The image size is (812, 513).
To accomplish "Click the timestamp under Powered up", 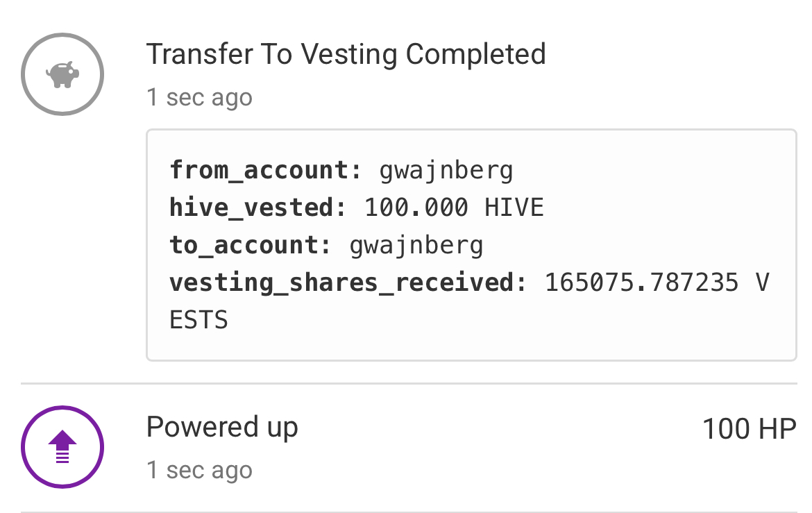I will coord(199,471).
